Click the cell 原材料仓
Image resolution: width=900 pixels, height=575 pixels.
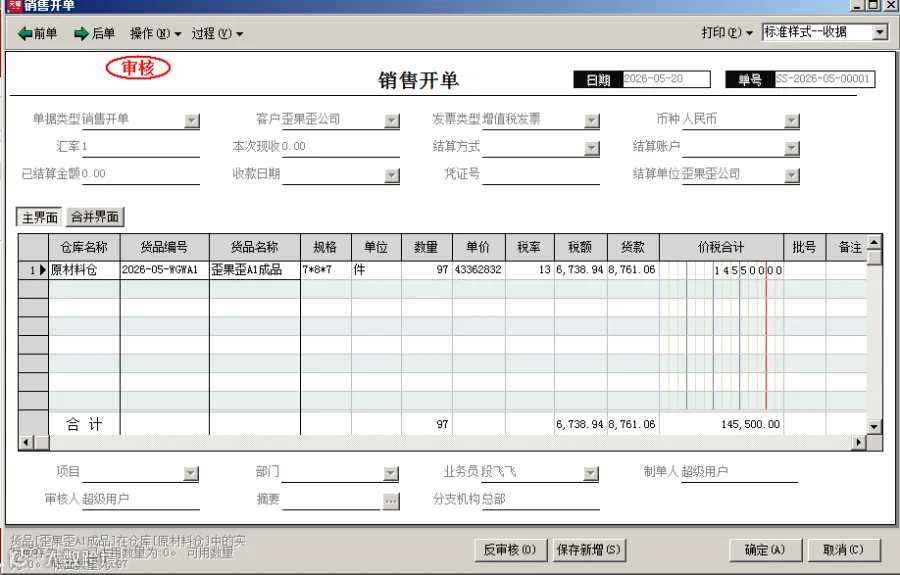click(84, 270)
